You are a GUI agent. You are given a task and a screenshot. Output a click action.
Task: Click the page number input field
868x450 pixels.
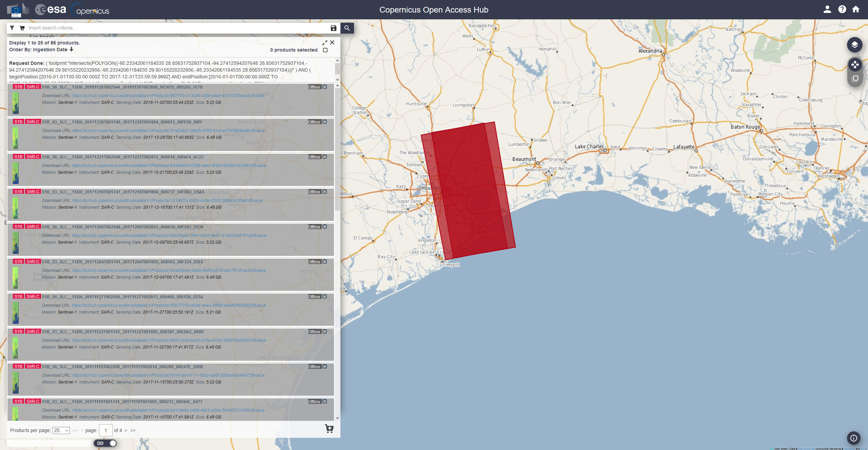tap(106, 430)
